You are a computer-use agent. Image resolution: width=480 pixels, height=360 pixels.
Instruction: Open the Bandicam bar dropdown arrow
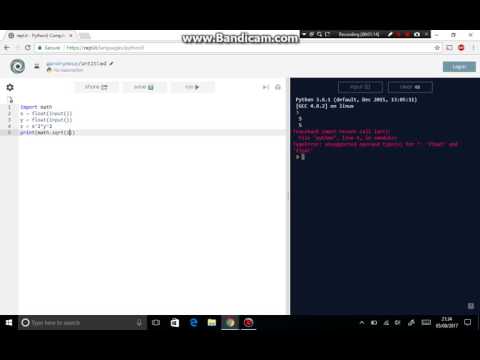[304, 34]
